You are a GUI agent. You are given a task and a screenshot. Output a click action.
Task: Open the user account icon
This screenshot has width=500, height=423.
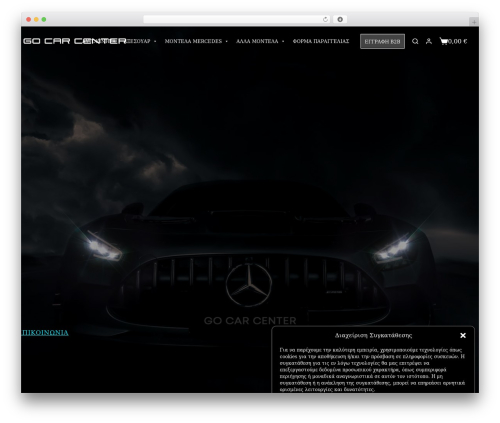[429, 41]
